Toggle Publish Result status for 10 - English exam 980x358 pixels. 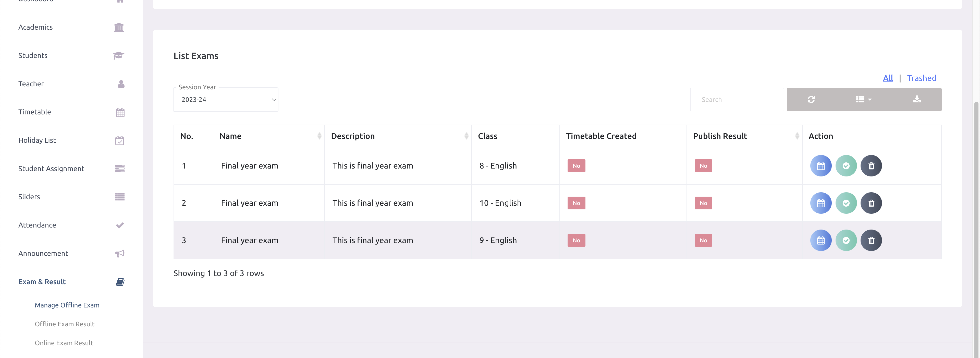(703, 203)
